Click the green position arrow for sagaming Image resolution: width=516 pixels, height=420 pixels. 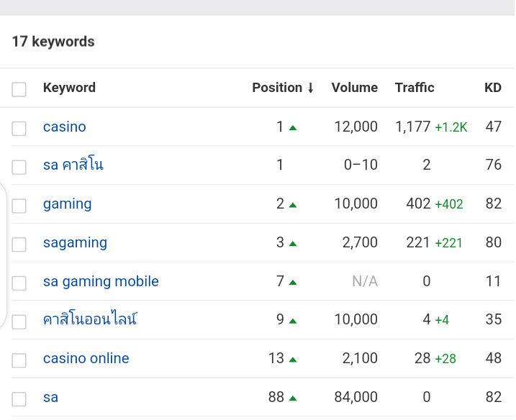[x=293, y=244]
